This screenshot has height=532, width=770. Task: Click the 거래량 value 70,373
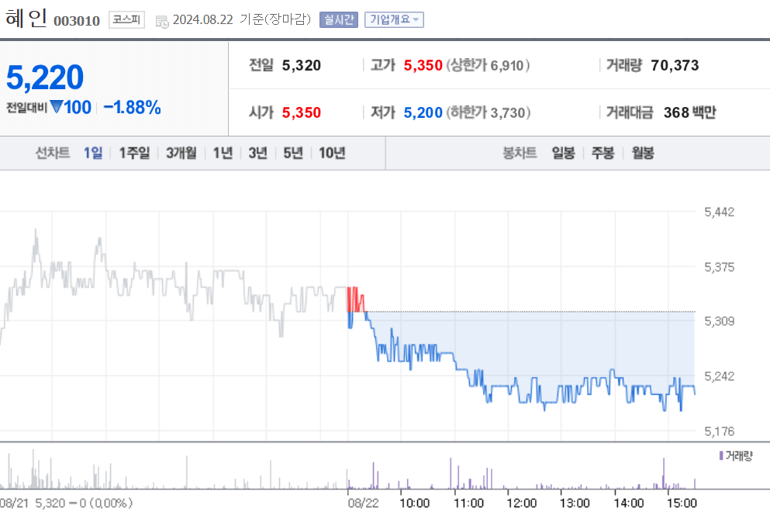tap(675, 65)
